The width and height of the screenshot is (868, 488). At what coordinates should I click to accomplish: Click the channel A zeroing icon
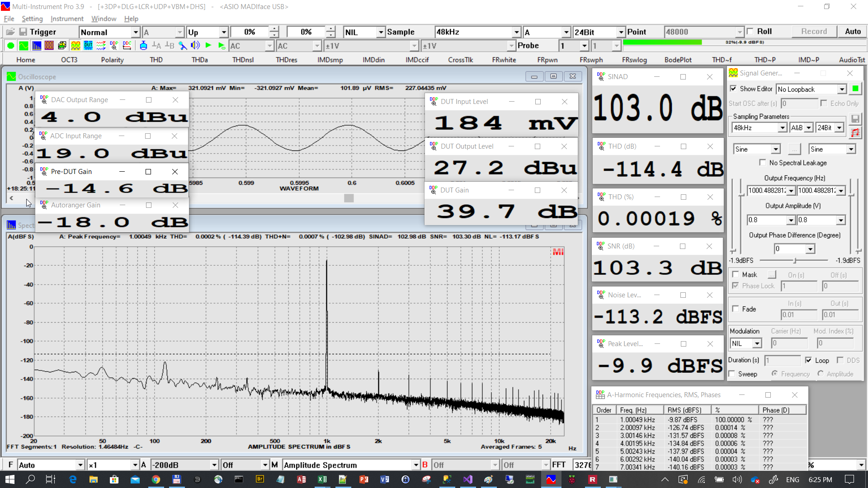pyautogui.click(x=156, y=46)
